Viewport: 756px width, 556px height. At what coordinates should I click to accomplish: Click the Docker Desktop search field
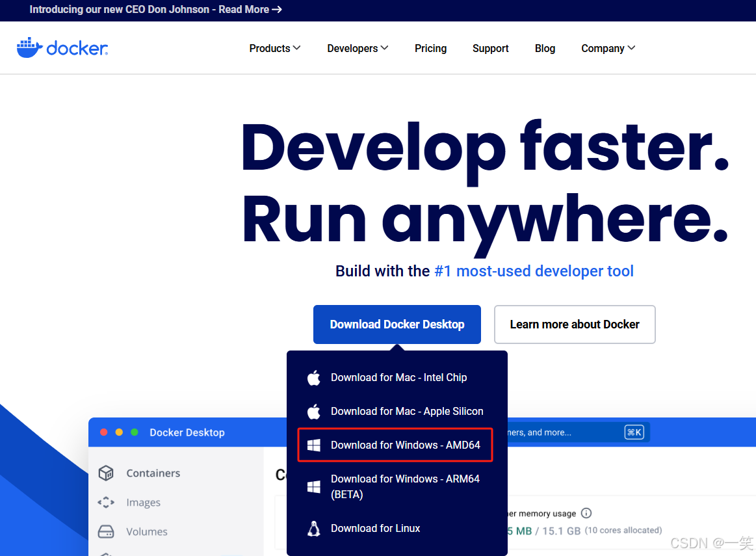[x=578, y=432]
